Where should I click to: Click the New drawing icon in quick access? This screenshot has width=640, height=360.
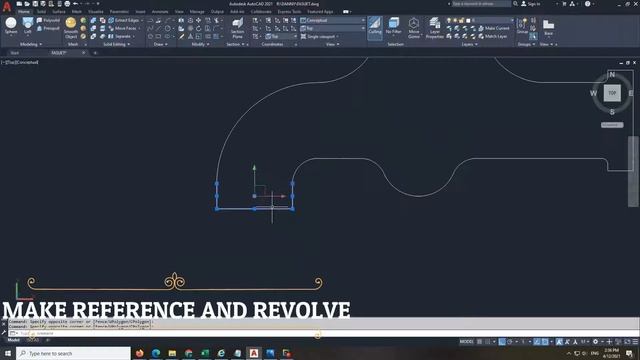point(19,4)
